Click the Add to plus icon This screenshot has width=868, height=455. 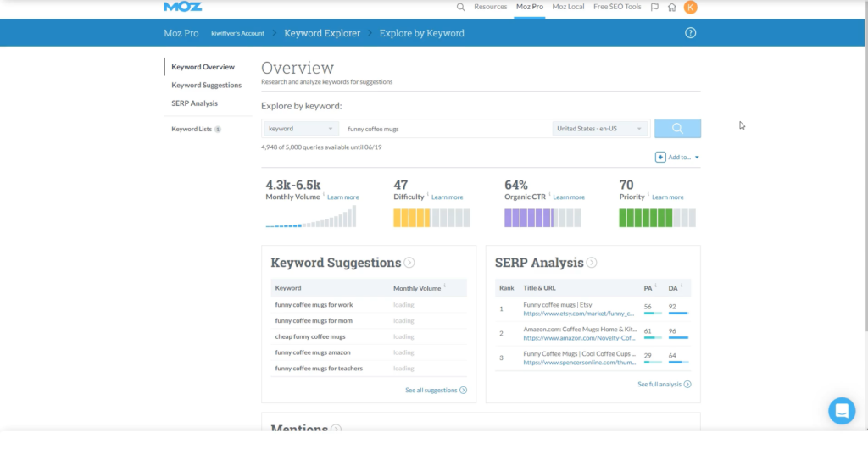click(x=660, y=158)
